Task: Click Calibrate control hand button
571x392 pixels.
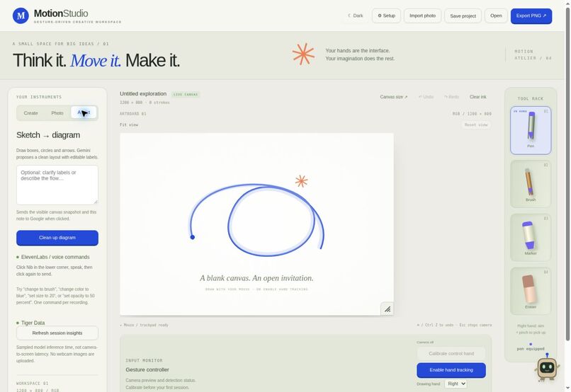Action: [x=451, y=354]
